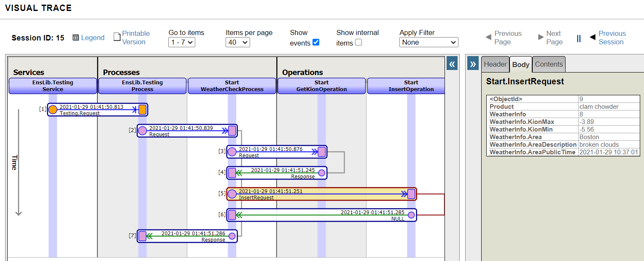Go to Previous Session link

(x=612, y=38)
